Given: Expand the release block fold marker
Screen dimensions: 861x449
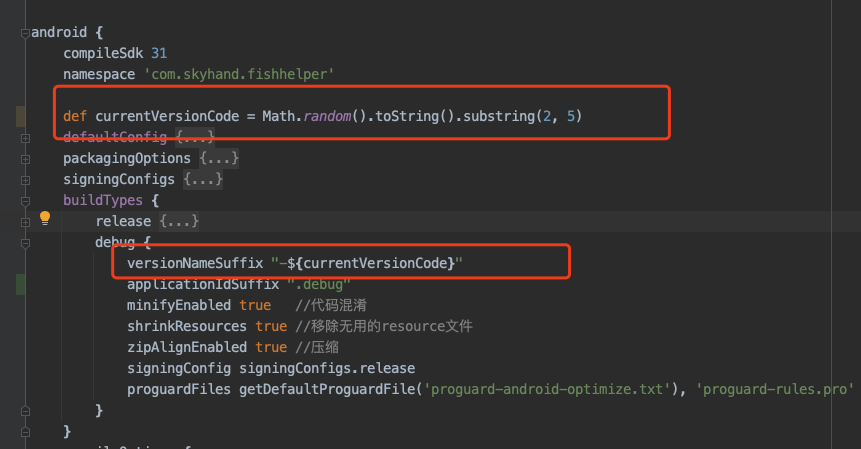Looking at the screenshot, I should pos(25,222).
